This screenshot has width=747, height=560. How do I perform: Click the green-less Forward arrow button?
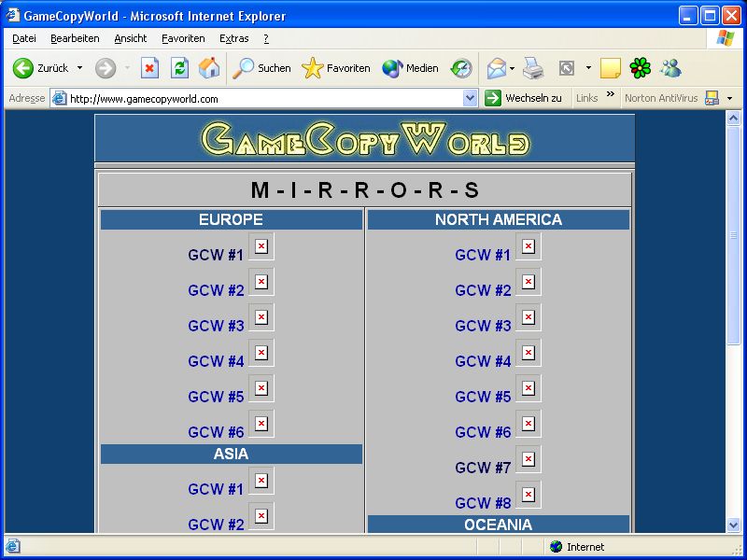(106, 68)
